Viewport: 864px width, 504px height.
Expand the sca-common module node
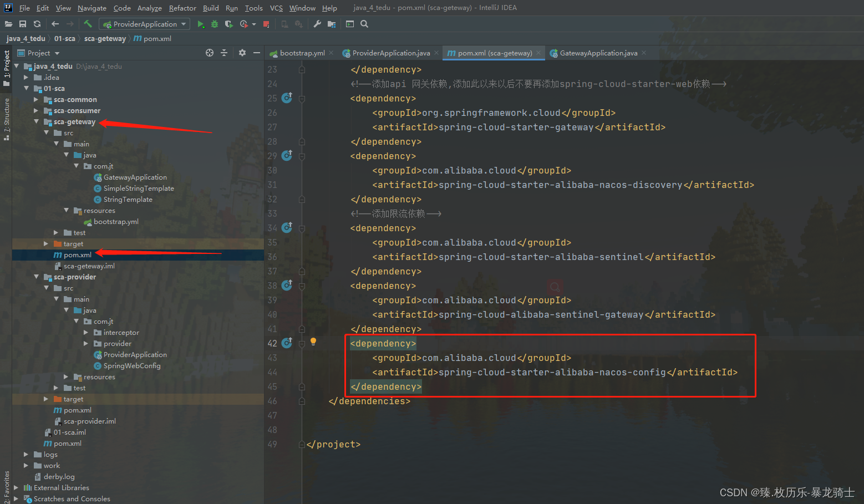[37, 99]
